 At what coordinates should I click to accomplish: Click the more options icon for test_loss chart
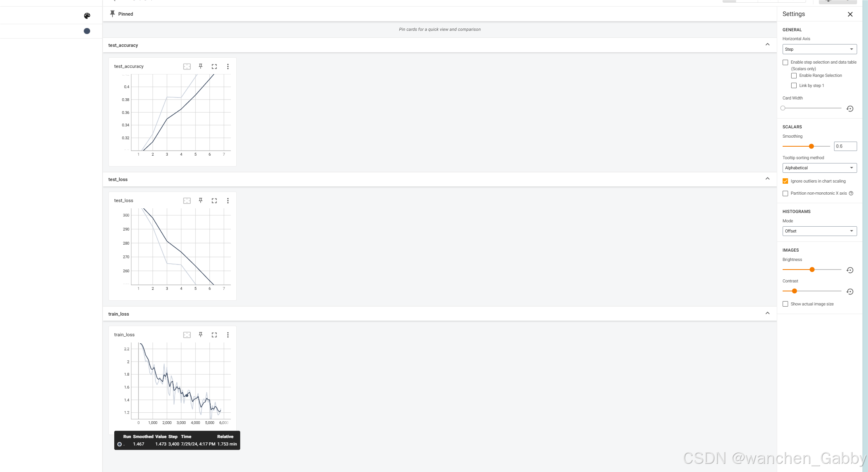[x=228, y=201]
